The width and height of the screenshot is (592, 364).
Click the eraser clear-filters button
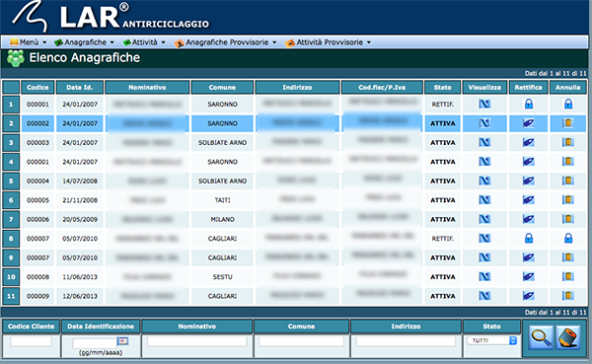pyautogui.click(x=567, y=338)
